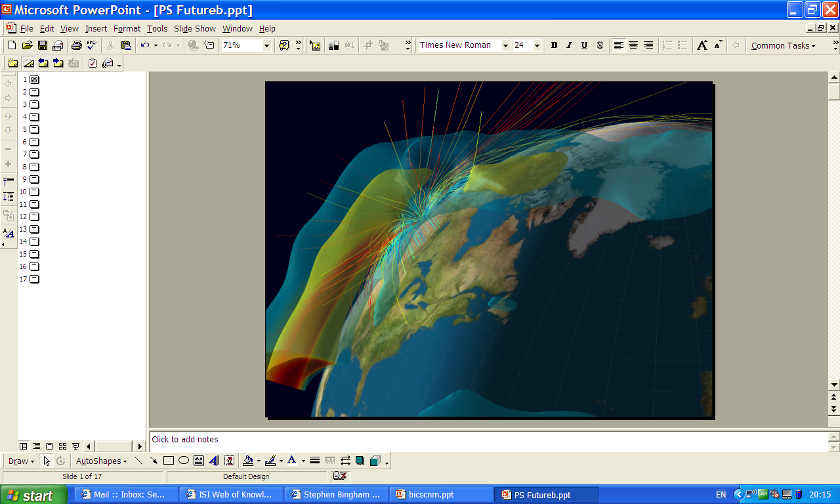Run the spelling check tool

click(92, 45)
